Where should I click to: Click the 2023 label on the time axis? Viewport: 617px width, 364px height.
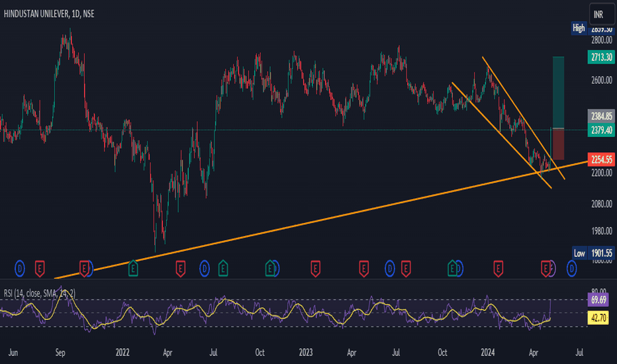coord(306,353)
